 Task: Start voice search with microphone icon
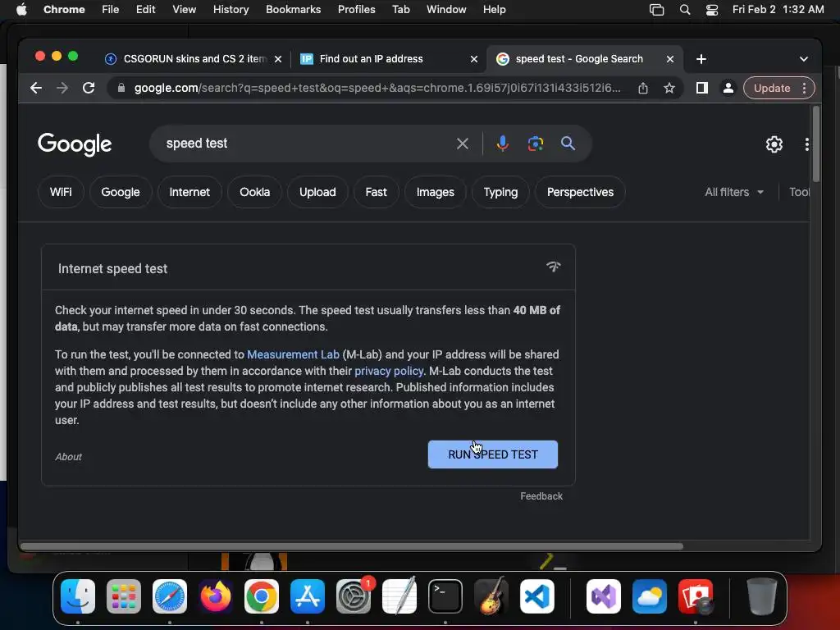(x=502, y=144)
